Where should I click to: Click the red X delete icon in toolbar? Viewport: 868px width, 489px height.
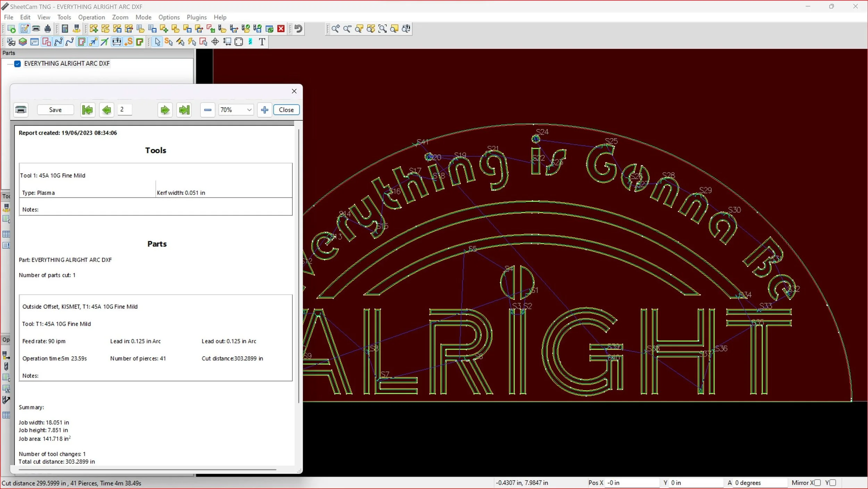[281, 29]
